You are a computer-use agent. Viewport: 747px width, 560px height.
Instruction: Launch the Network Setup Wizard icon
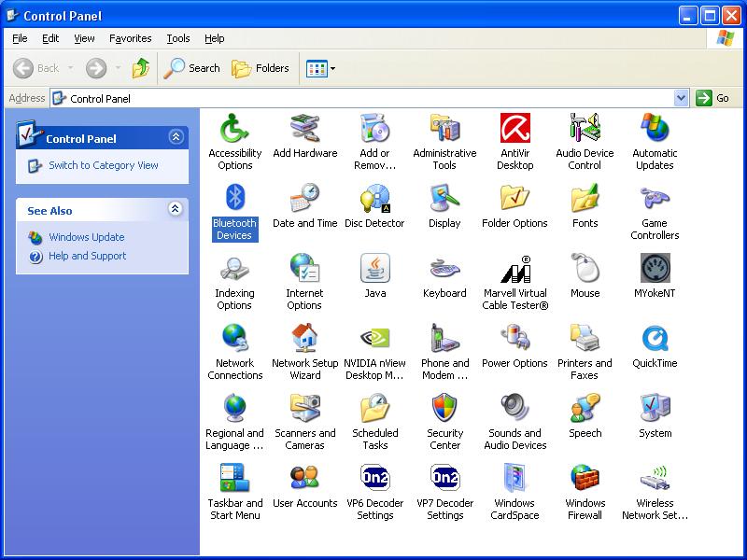click(x=305, y=338)
